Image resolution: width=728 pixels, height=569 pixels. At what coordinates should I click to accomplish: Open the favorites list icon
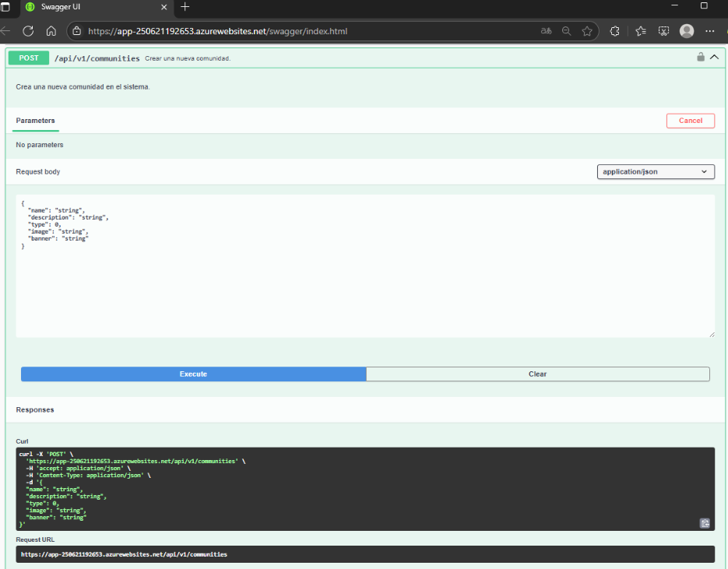(641, 31)
